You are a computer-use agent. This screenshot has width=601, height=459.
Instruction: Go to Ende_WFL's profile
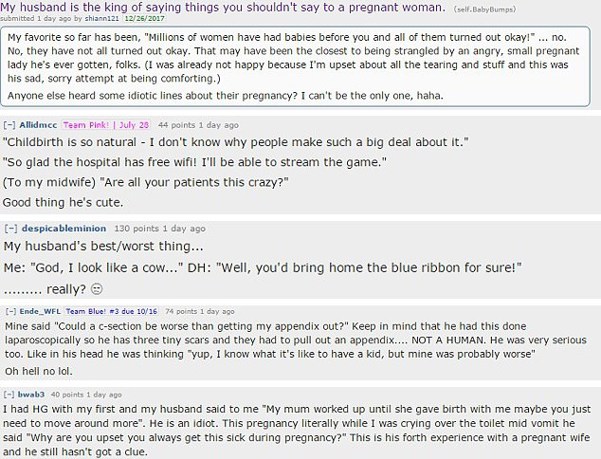(x=40, y=311)
